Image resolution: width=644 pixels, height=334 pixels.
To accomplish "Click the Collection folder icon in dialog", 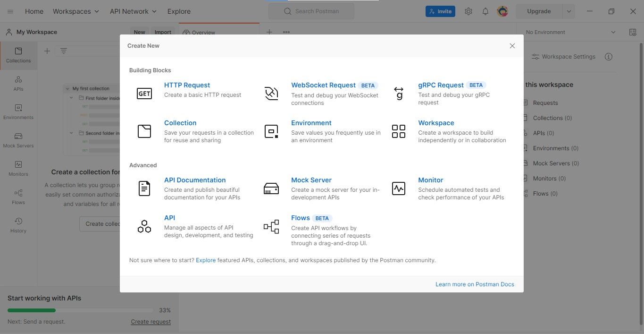I will [144, 131].
